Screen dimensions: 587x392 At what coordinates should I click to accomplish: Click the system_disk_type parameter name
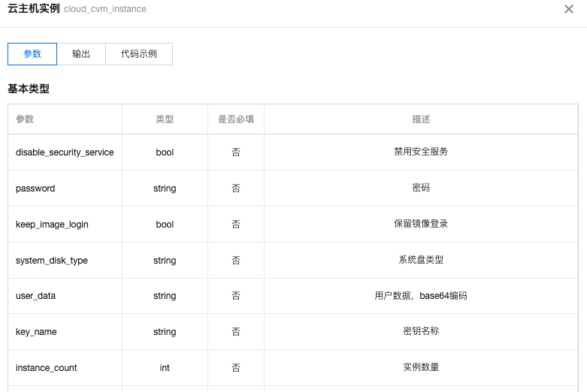pos(52,261)
